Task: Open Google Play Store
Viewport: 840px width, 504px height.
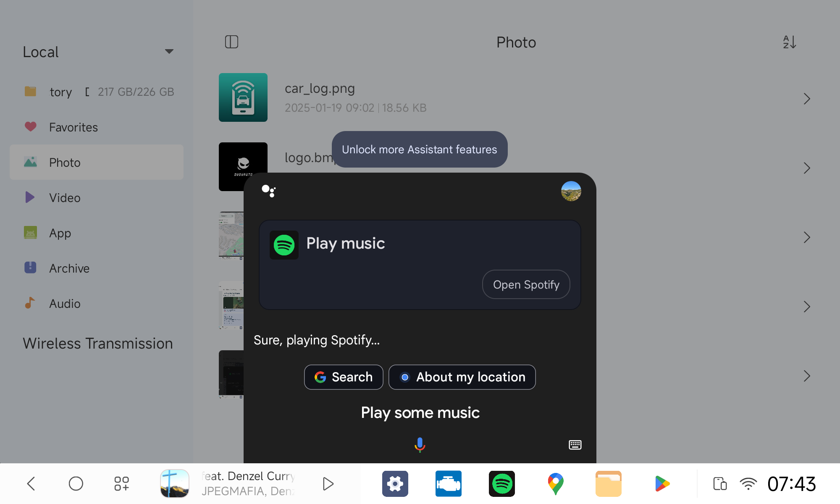Action: pyautogui.click(x=661, y=483)
